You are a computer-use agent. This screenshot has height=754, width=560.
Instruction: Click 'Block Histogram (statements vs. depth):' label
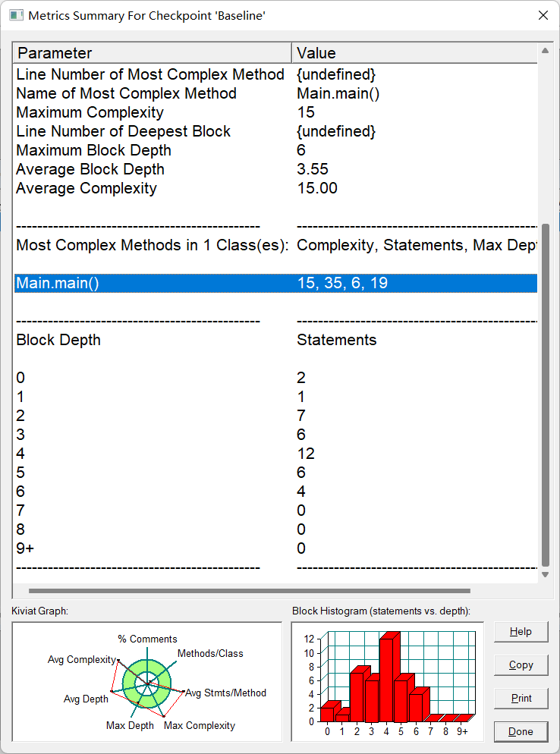pos(381,611)
